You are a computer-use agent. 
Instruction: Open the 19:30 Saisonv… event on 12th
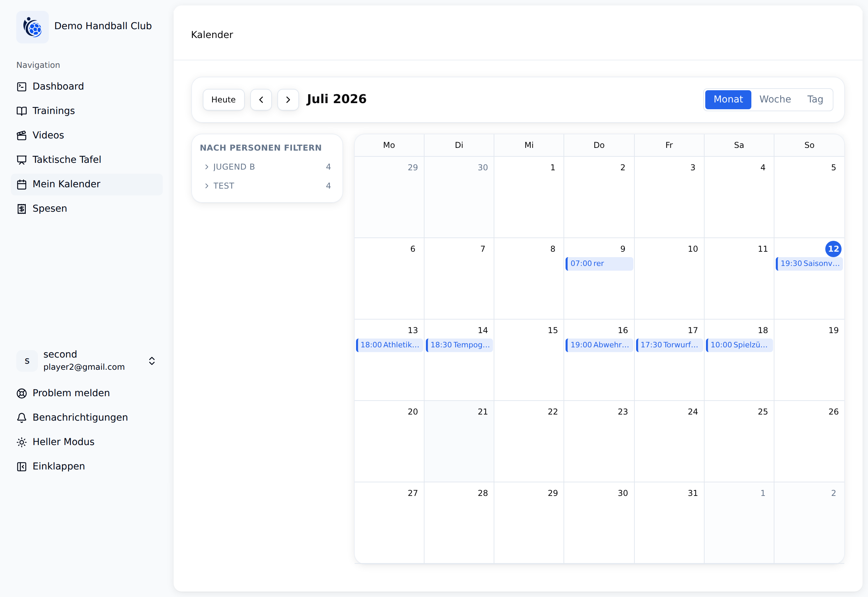[809, 263]
